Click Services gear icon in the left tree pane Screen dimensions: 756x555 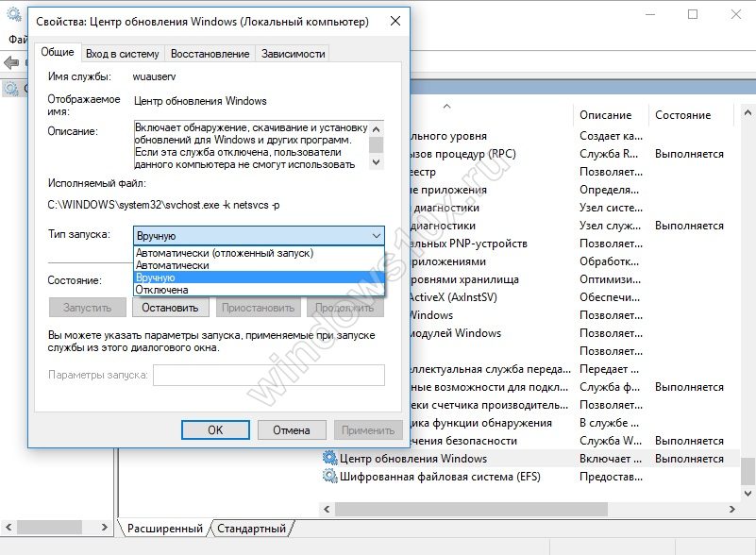click(x=10, y=88)
